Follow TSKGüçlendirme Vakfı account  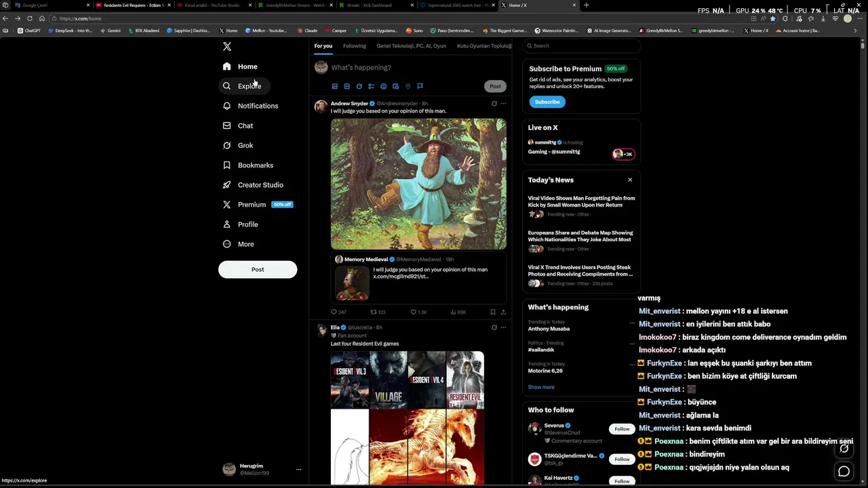[x=622, y=459]
